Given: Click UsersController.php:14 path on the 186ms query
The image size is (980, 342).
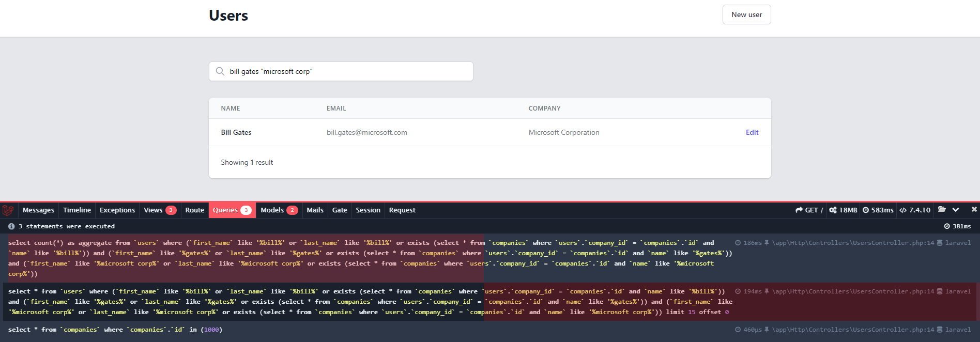Looking at the screenshot, I should tap(853, 243).
